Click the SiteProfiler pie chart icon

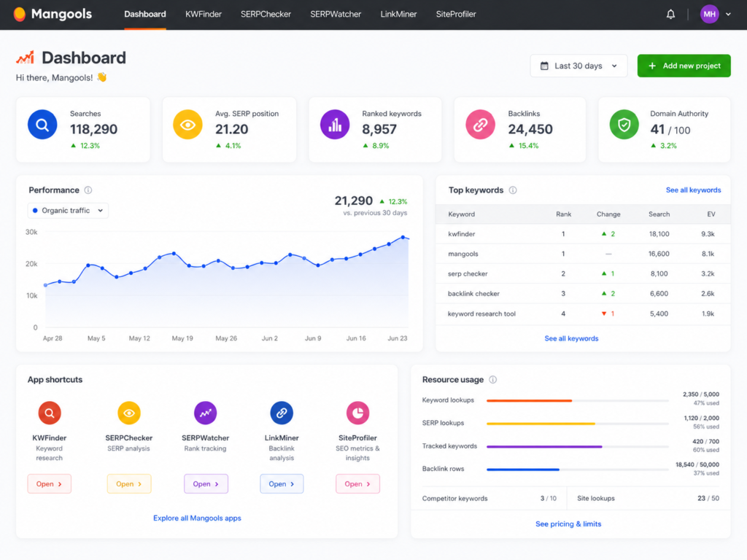357,413
